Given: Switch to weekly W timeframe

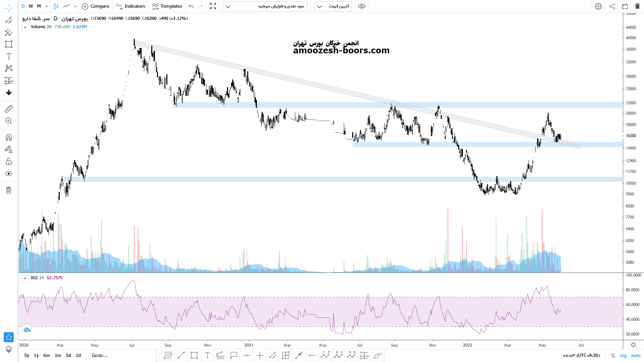Looking at the screenshot, I should coord(31,6).
